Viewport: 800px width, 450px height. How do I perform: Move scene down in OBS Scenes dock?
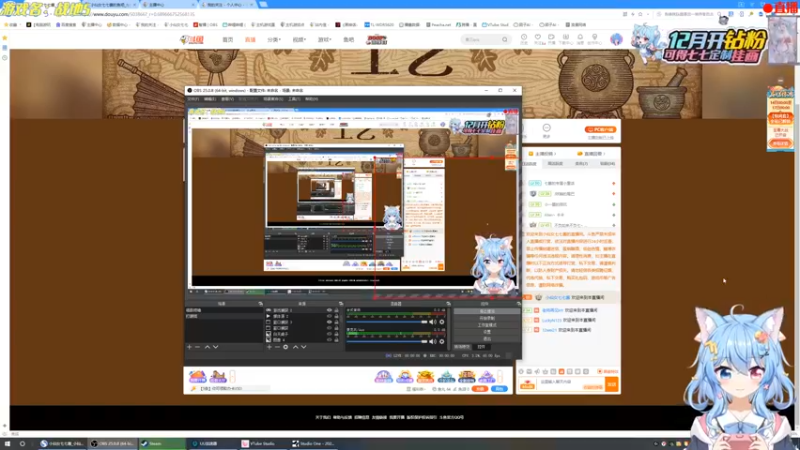pyautogui.click(x=215, y=347)
